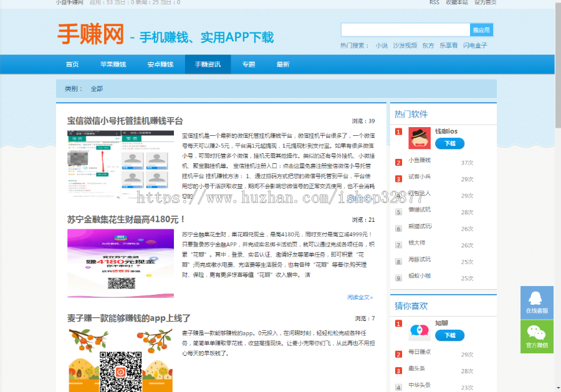Click the 搜应用 search button

[482, 29]
